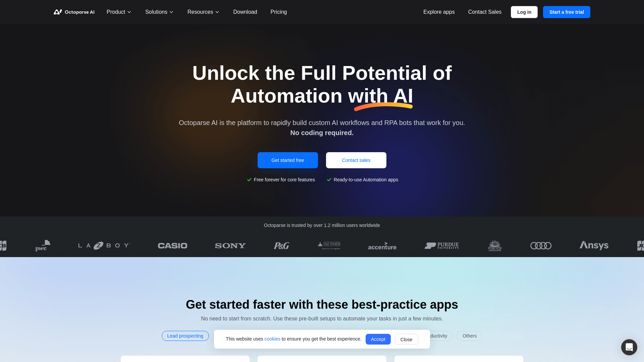Click the PwC company logo icon
644x362 pixels.
click(43, 245)
